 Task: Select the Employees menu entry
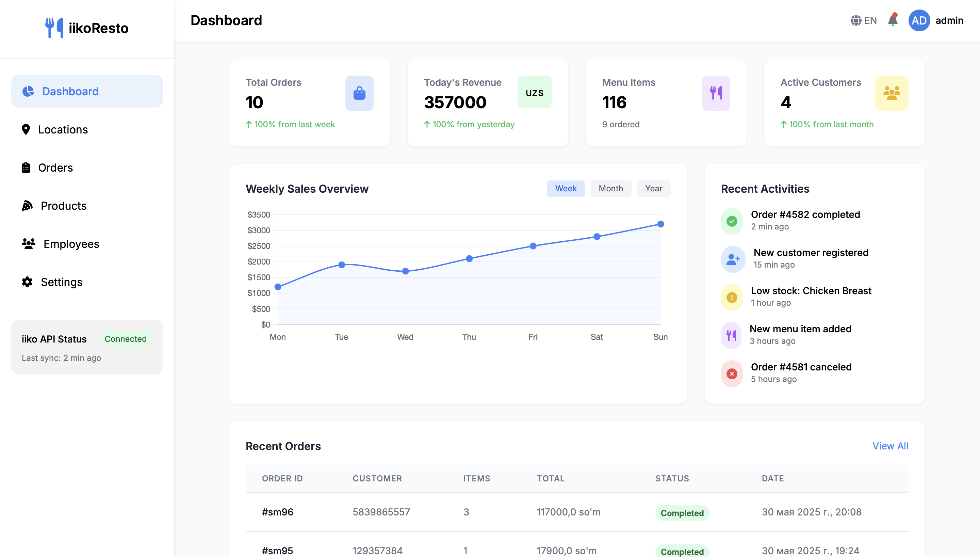[x=71, y=244]
